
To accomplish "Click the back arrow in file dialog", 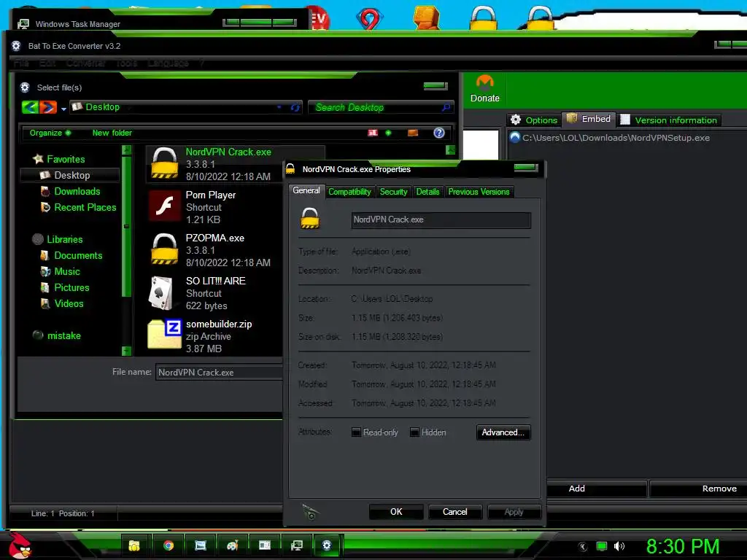I will pyautogui.click(x=30, y=107).
